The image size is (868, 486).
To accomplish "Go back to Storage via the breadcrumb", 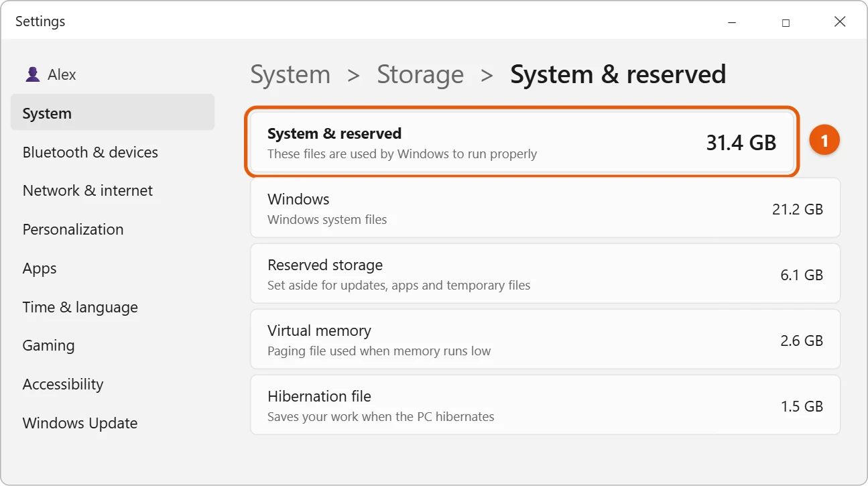I will (x=420, y=74).
